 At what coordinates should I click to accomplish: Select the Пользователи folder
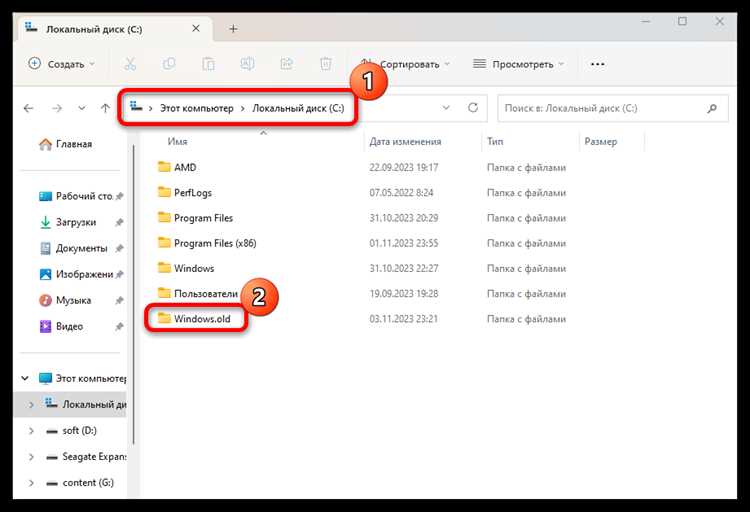[198, 293]
